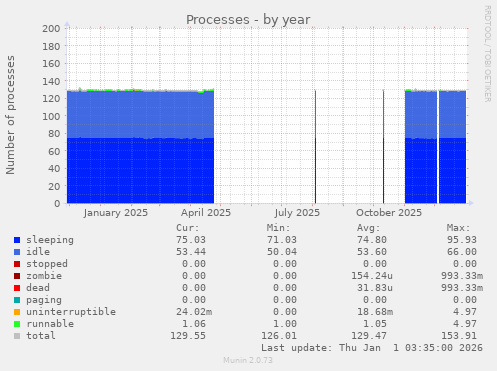Select zombie row maximum 993.33m
497x371 pixels.
[x=462, y=276]
